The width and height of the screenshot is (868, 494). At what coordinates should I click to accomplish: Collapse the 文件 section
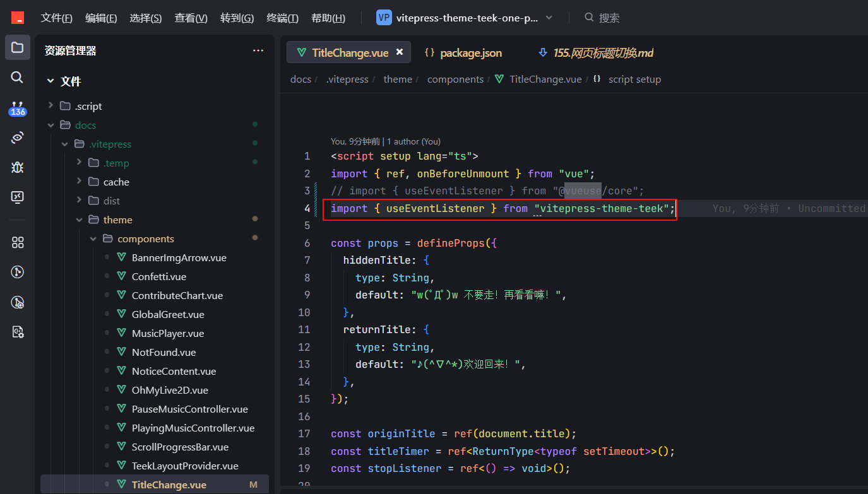pos(51,81)
